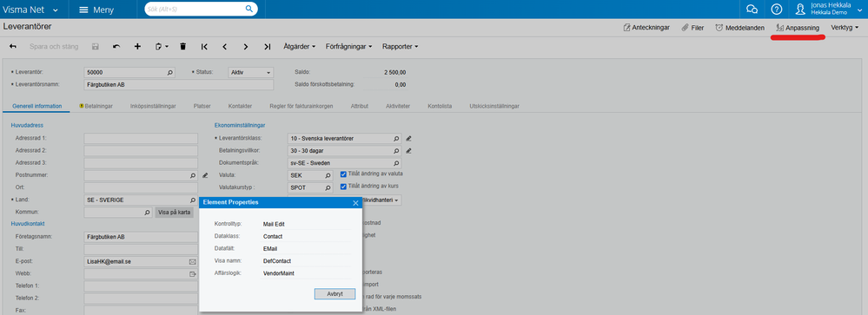
Task: Delete the supplier using the trash icon
Action: [x=182, y=47]
